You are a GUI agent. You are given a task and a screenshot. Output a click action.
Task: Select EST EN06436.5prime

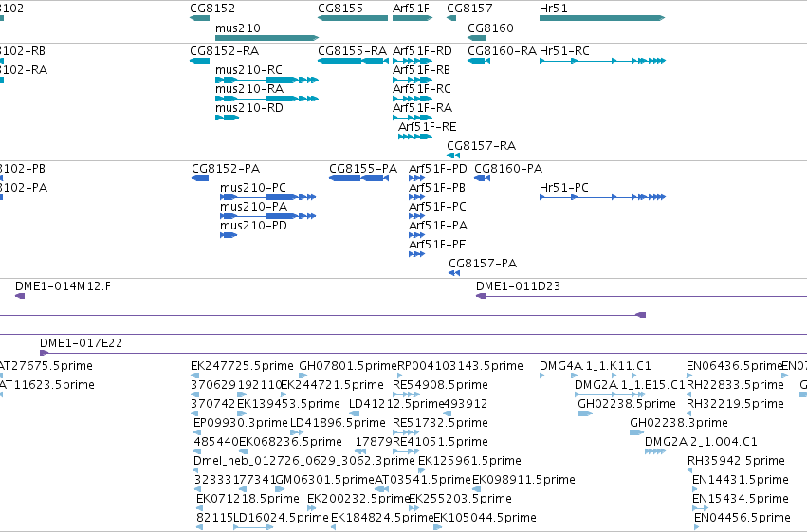click(689, 376)
